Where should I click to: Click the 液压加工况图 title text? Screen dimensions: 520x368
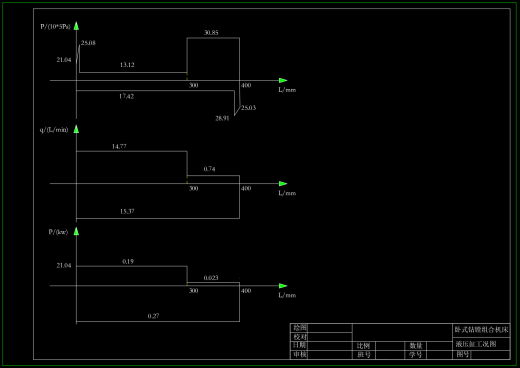click(x=476, y=344)
